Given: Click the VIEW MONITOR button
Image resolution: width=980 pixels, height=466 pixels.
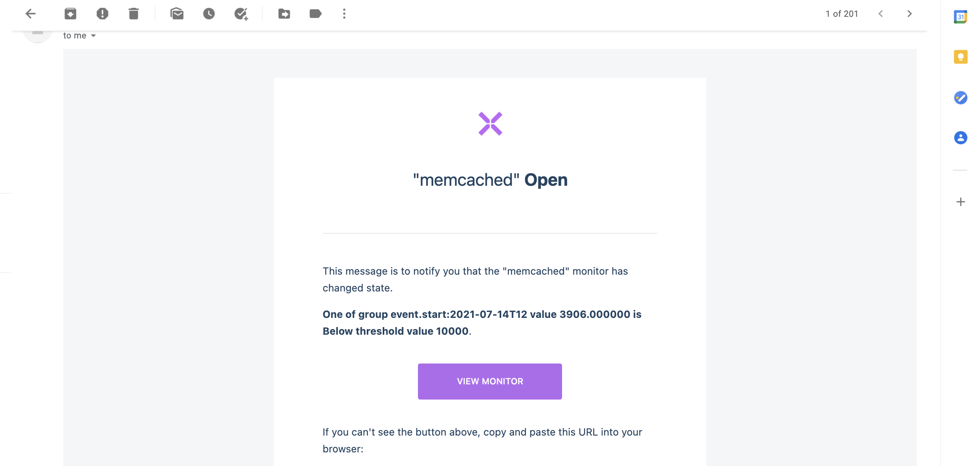Looking at the screenshot, I should pos(490,381).
